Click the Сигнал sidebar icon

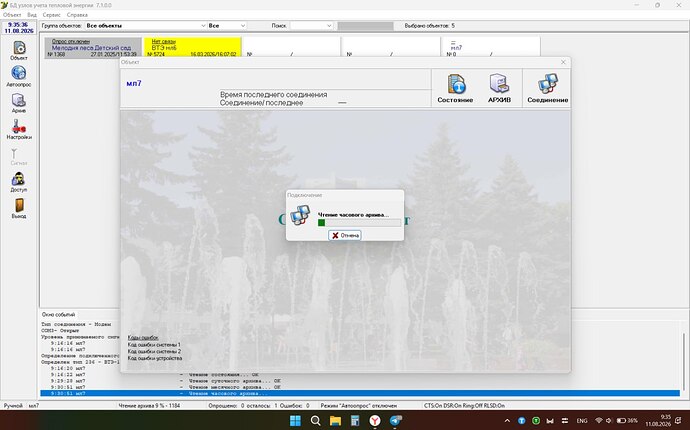[x=18, y=157]
